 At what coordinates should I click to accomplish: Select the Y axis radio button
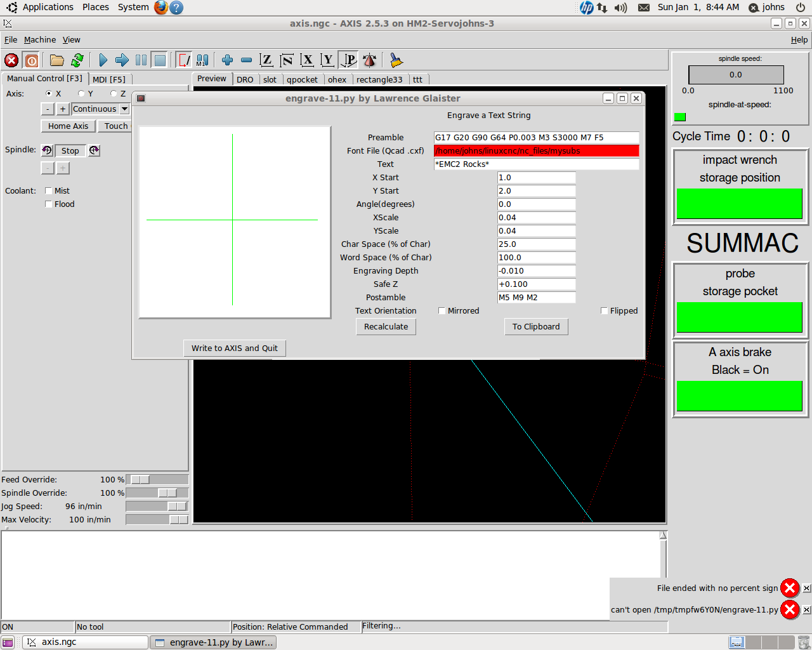[x=81, y=93]
